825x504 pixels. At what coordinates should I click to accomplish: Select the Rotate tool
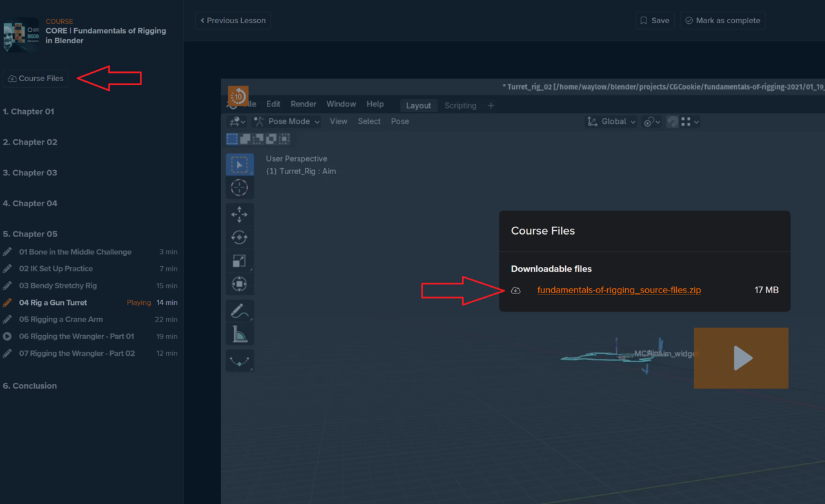[x=239, y=238]
